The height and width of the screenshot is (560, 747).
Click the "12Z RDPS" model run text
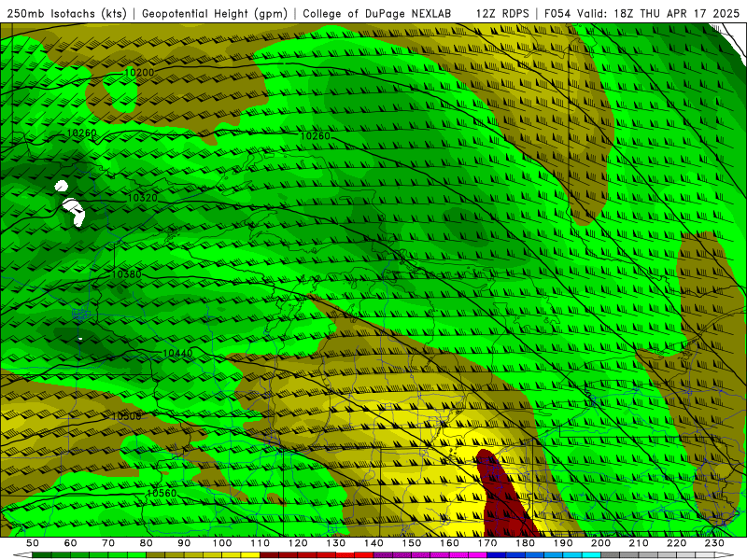tap(502, 13)
